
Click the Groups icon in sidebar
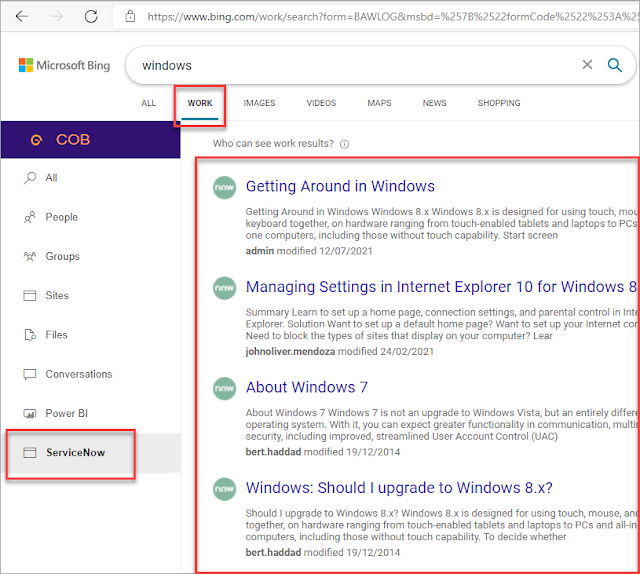(30, 256)
